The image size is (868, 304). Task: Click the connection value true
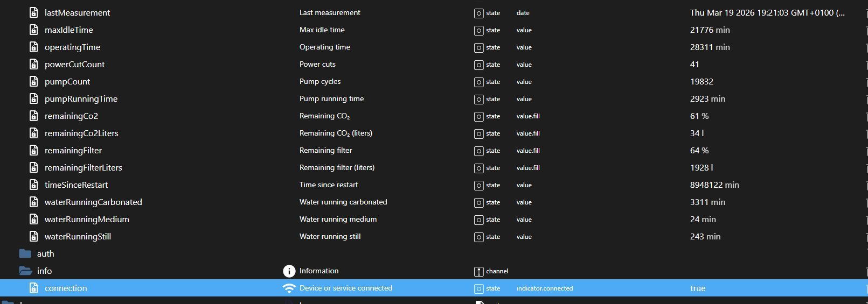click(697, 288)
